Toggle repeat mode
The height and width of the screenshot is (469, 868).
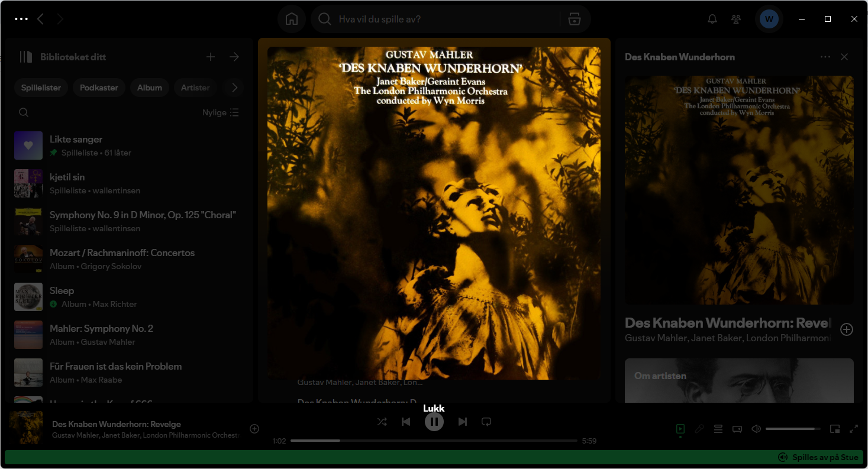tap(486, 422)
